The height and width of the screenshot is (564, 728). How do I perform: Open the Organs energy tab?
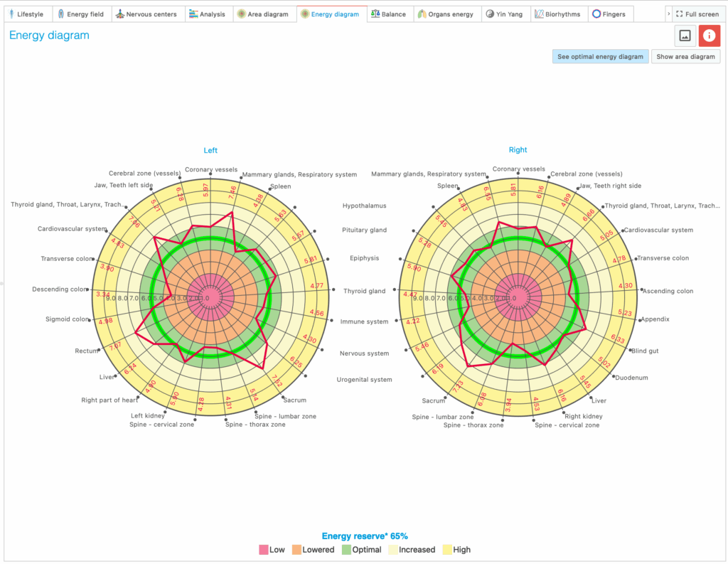click(446, 14)
